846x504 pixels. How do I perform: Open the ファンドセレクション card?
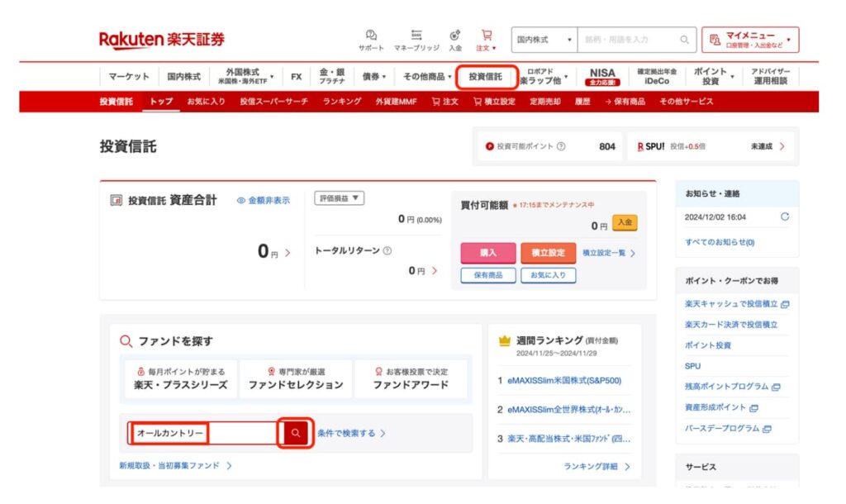(x=296, y=378)
